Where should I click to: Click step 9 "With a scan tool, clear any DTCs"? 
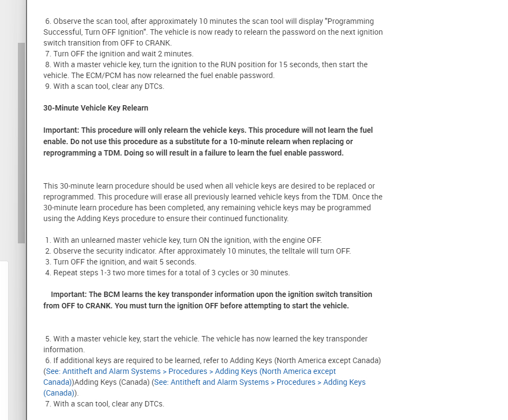click(x=108, y=86)
